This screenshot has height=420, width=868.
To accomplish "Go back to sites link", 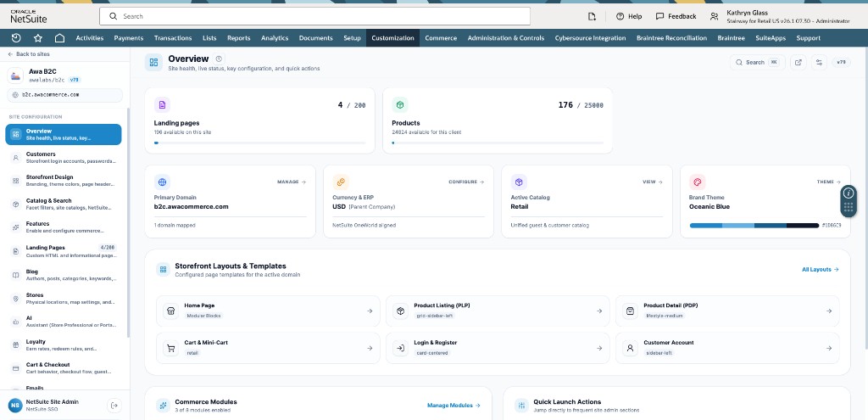I will (29, 54).
